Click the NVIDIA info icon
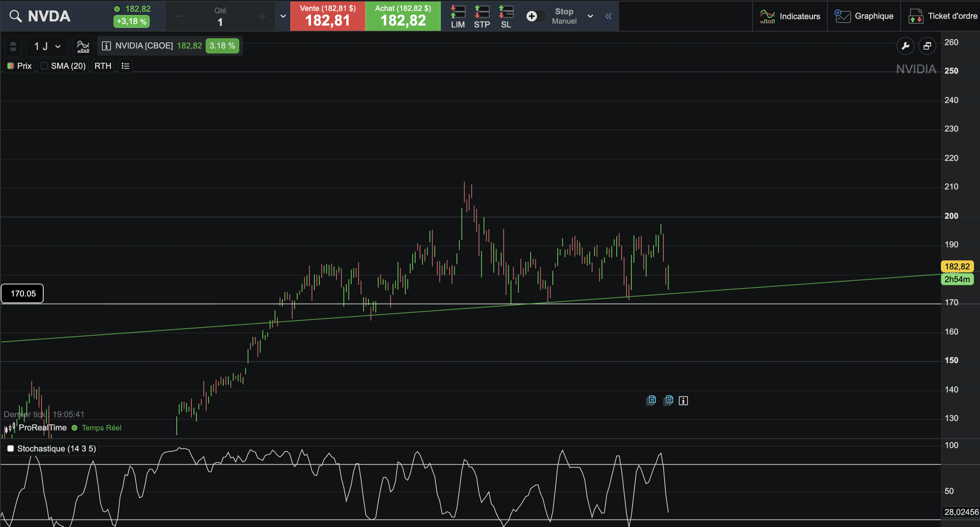This screenshot has height=527, width=980. point(106,46)
